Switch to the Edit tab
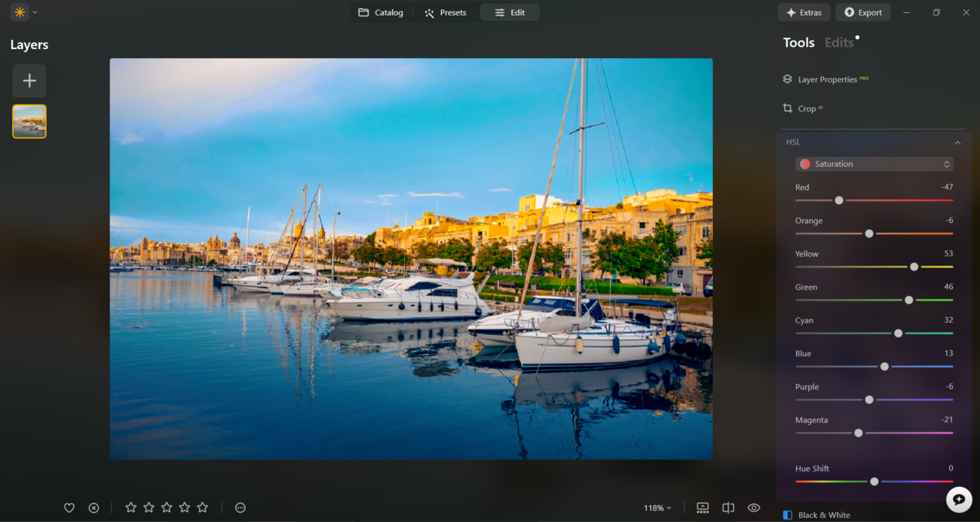Image resolution: width=980 pixels, height=522 pixels. (510, 12)
